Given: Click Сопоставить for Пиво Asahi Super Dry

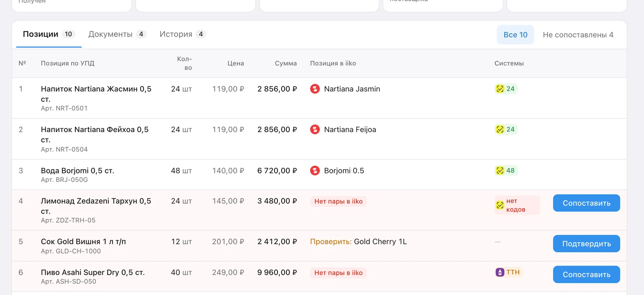Looking at the screenshot, I should pyautogui.click(x=586, y=274).
